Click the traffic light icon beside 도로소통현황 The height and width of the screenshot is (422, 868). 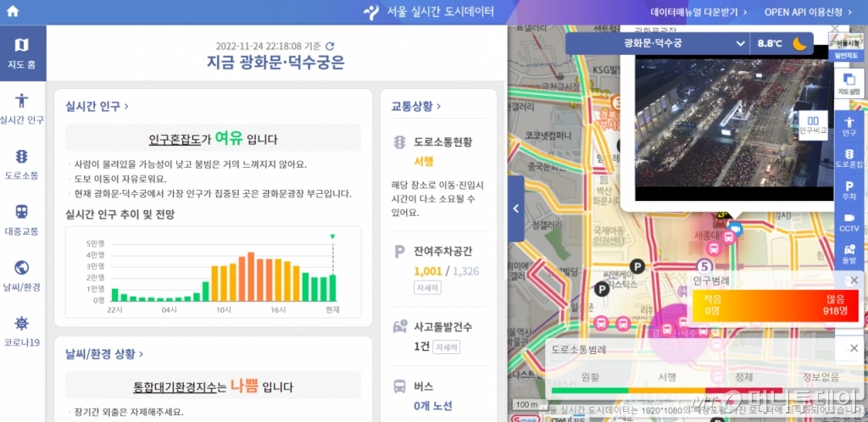tap(399, 142)
